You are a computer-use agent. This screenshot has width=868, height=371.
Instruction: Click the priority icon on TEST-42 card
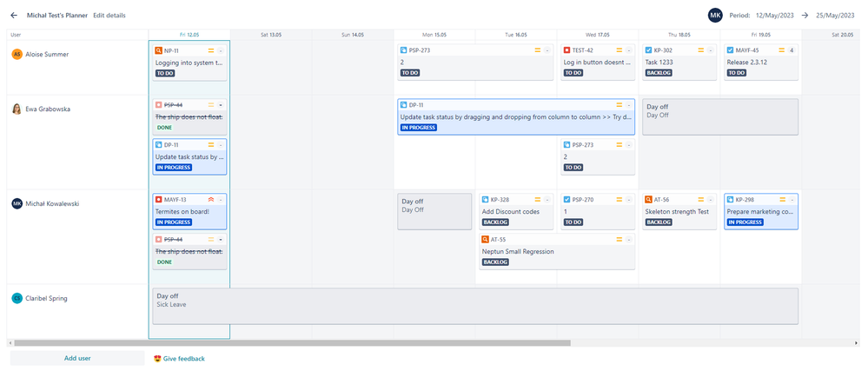pyautogui.click(x=619, y=50)
